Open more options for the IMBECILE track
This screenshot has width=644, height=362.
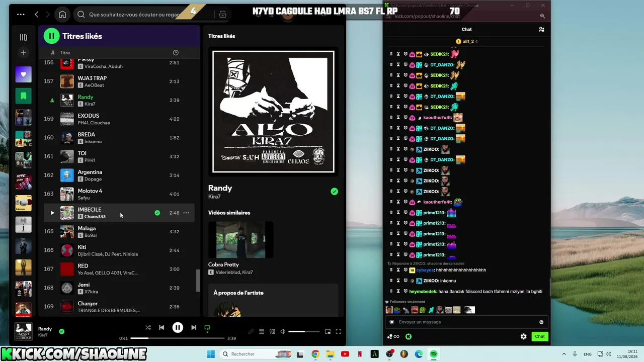tap(186, 213)
